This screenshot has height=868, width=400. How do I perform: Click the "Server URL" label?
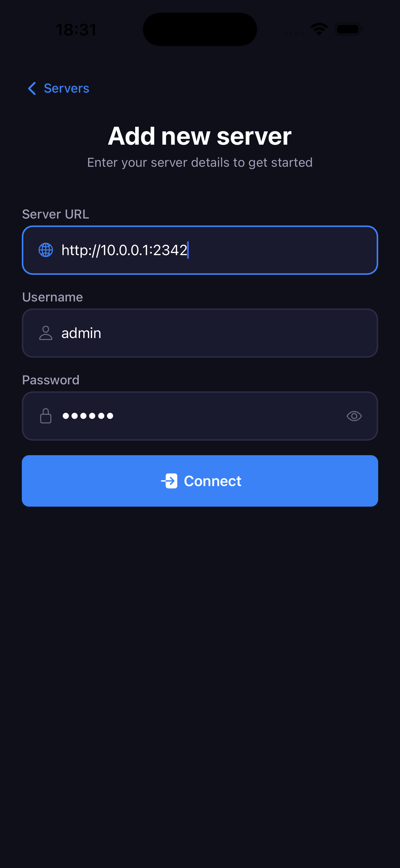pyautogui.click(x=56, y=214)
